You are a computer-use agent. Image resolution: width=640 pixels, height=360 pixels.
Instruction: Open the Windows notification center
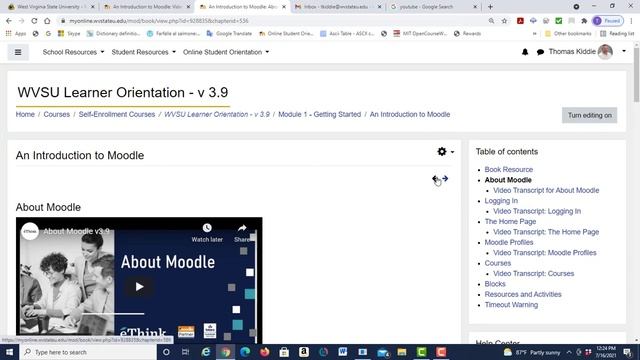(627, 352)
